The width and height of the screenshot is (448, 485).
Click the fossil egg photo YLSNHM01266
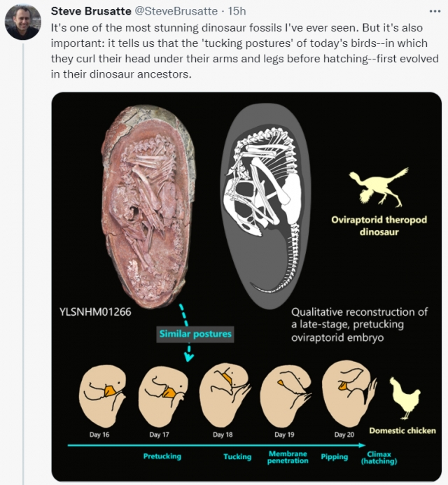click(148, 206)
